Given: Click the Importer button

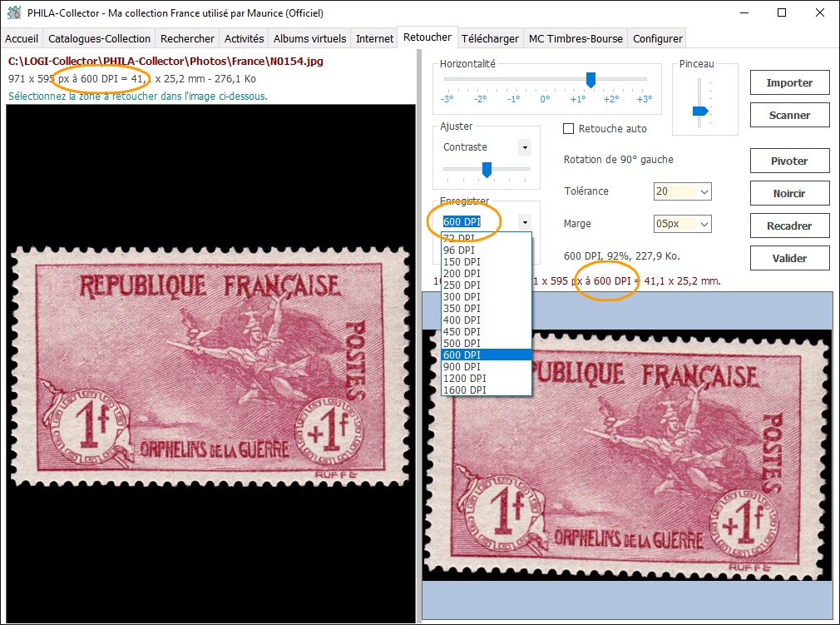Looking at the screenshot, I should tap(789, 82).
